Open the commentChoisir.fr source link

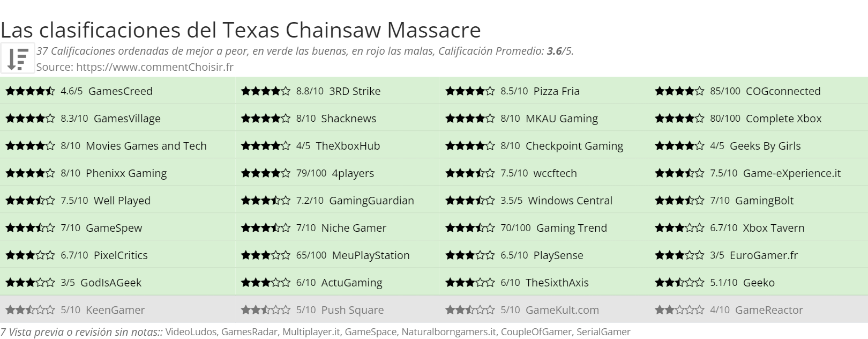point(155,67)
